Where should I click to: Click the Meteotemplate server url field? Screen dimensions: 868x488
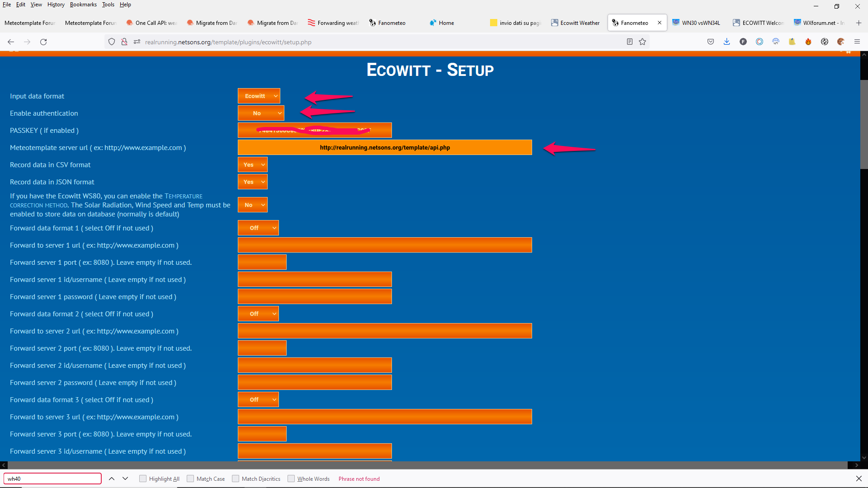385,147
